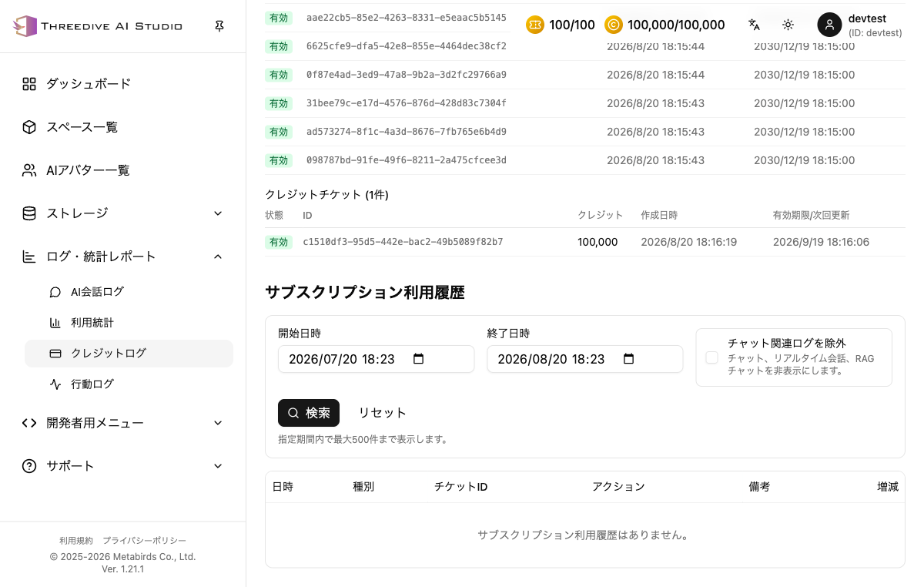Image resolution: width=924 pixels, height=587 pixels.
Task: Expand the サポート menu chevron
Action: (218, 466)
